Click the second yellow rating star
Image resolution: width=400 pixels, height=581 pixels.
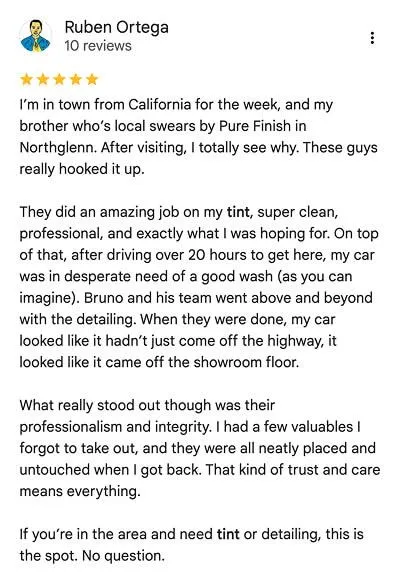coord(43,79)
